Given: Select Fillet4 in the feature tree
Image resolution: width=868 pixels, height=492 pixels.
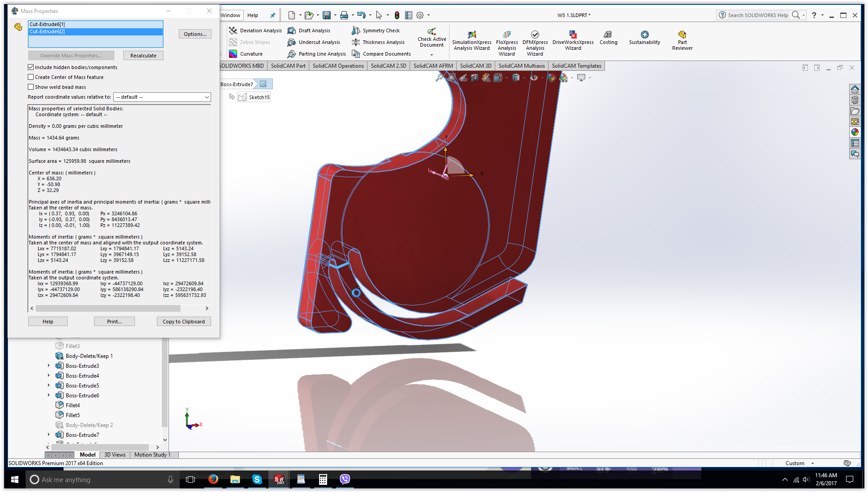Looking at the screenshot, I should (73, 405).
